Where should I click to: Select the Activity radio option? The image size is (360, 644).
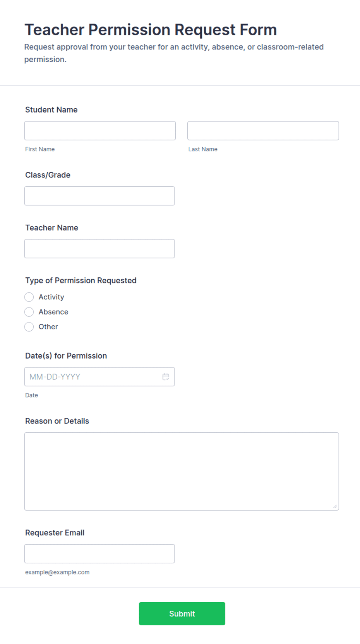(x=29, y=297)
